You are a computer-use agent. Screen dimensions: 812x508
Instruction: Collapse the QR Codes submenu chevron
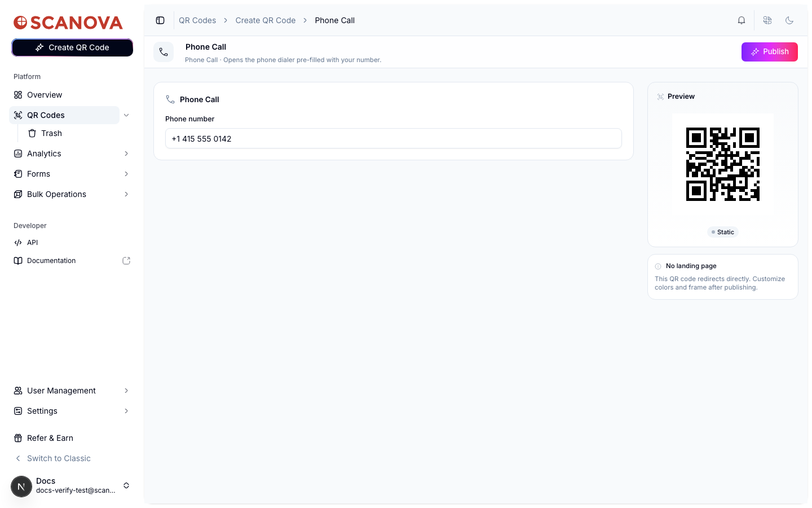click(126, 115)
